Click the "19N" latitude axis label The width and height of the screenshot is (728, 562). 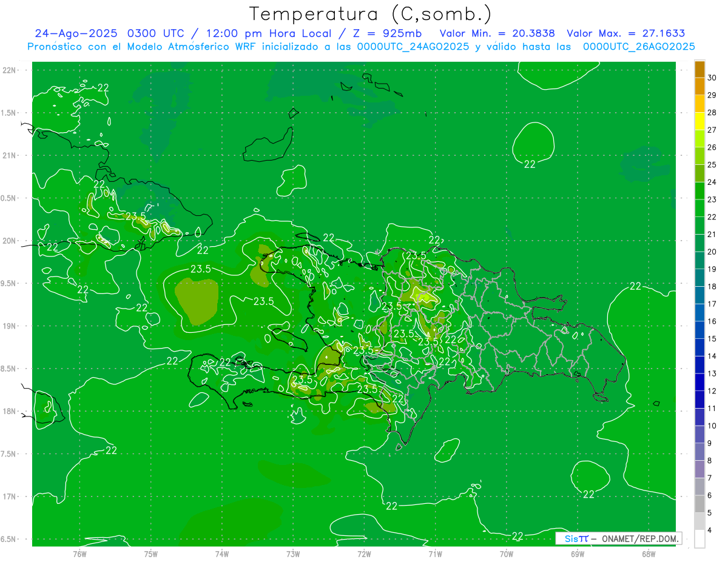pos(9,326)
